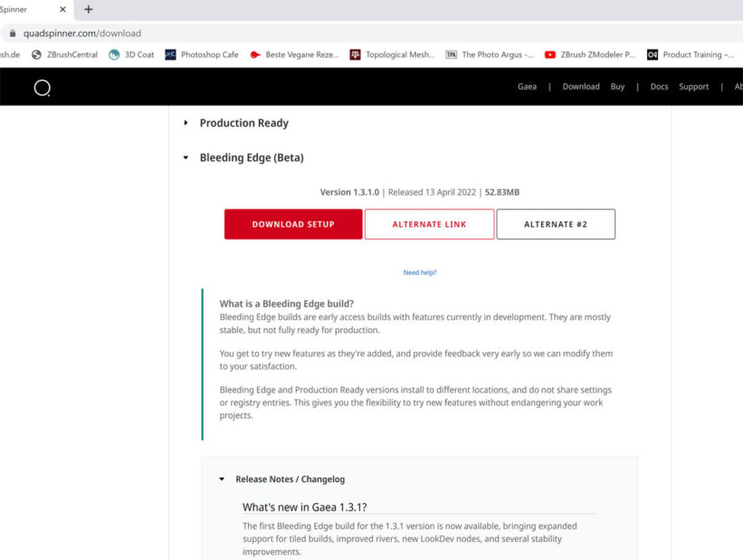
Task: Click the Alternate #2 button
Action: pyautogui.click(x=556, y=224)
